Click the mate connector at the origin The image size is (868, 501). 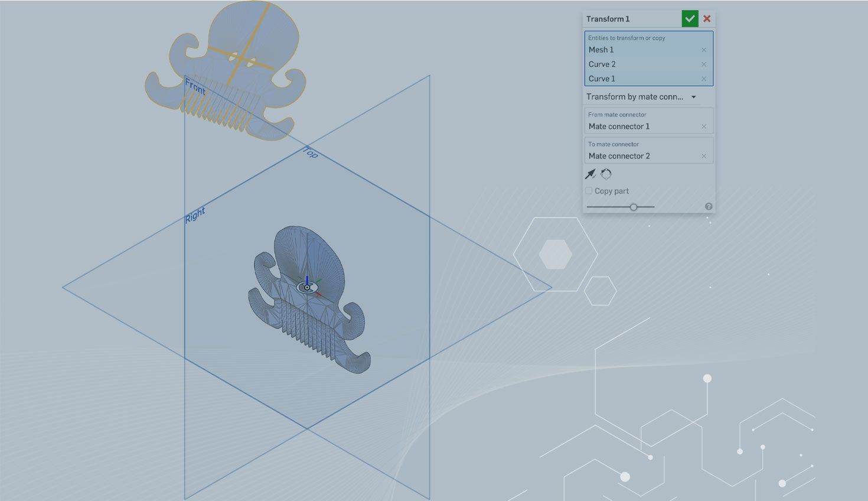tap(307, 288)
